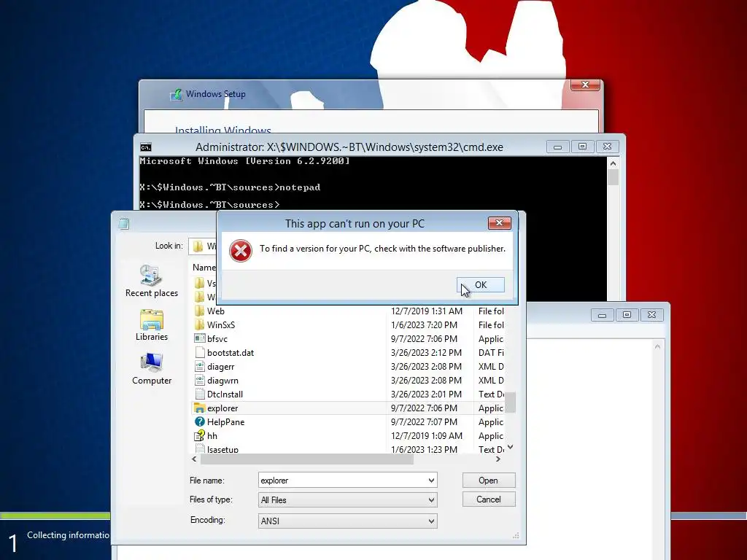
Task: Click the file list scroll right arrow
Action: pos(498,459)
